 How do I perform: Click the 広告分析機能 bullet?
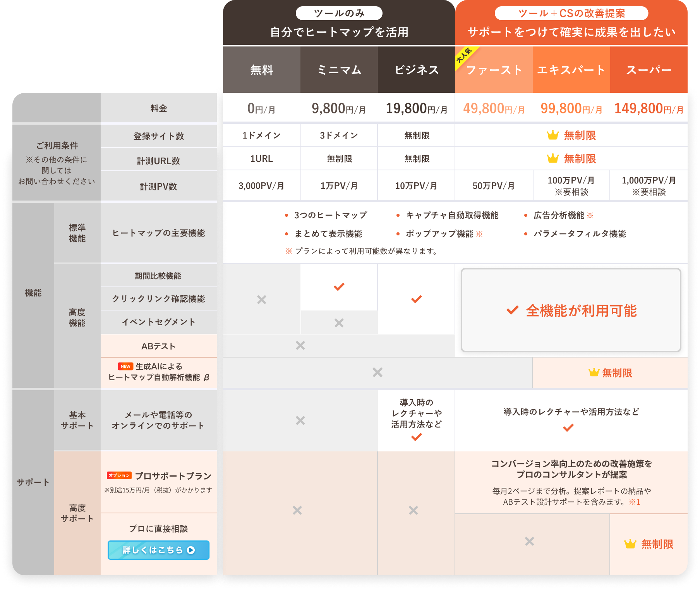[x=559, y=215]
